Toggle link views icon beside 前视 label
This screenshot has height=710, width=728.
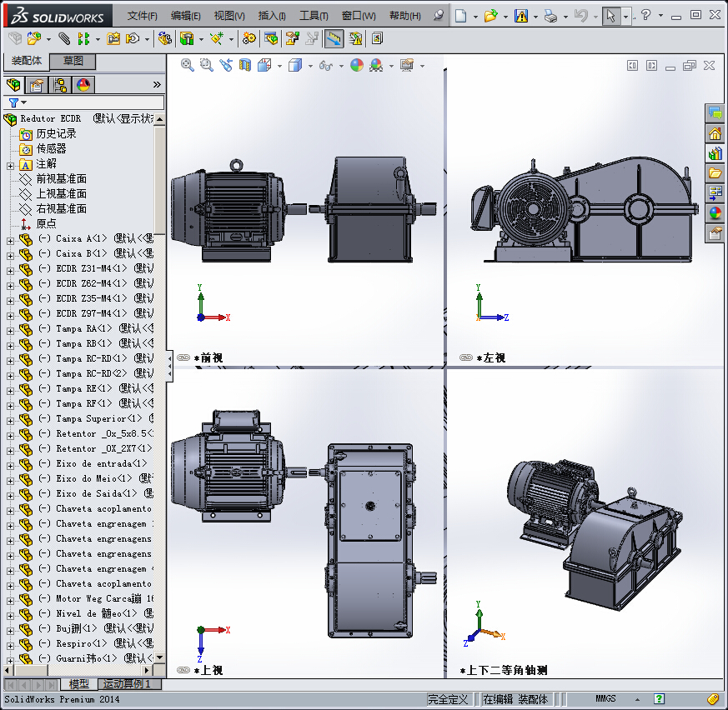point(183,357)
